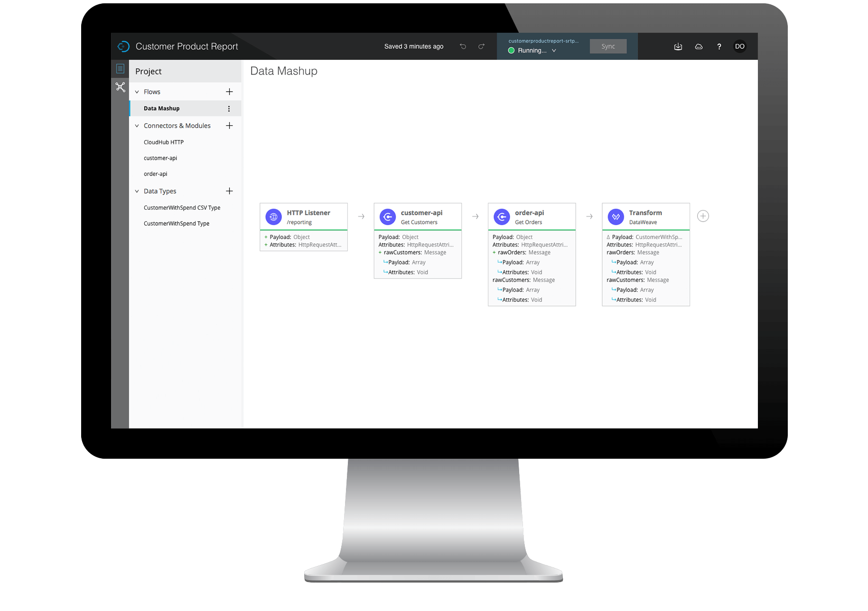Open CustomerWithSpend CSV Type

click(182, 208)
